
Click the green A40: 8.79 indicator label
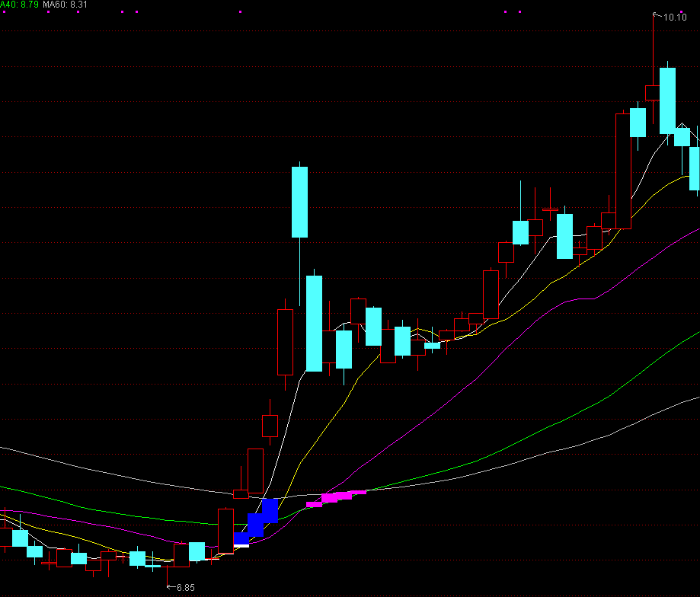coord(19,5)
